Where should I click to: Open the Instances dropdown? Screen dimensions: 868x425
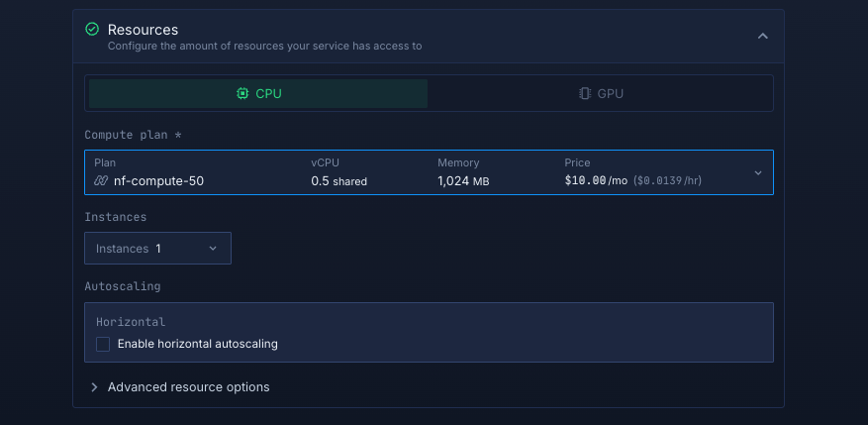(157, 249)
